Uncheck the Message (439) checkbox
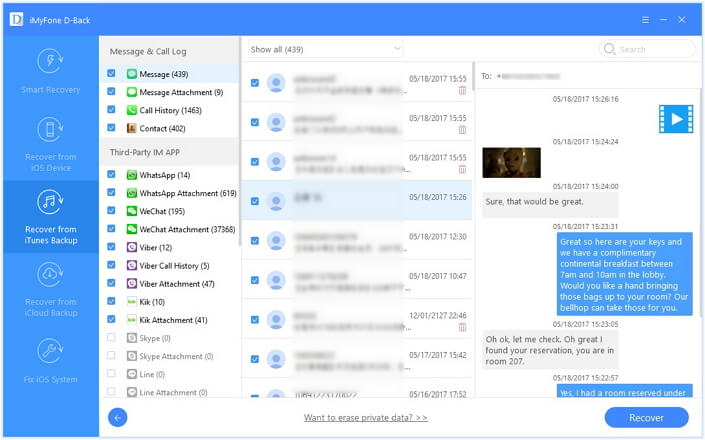 [112, 74]
